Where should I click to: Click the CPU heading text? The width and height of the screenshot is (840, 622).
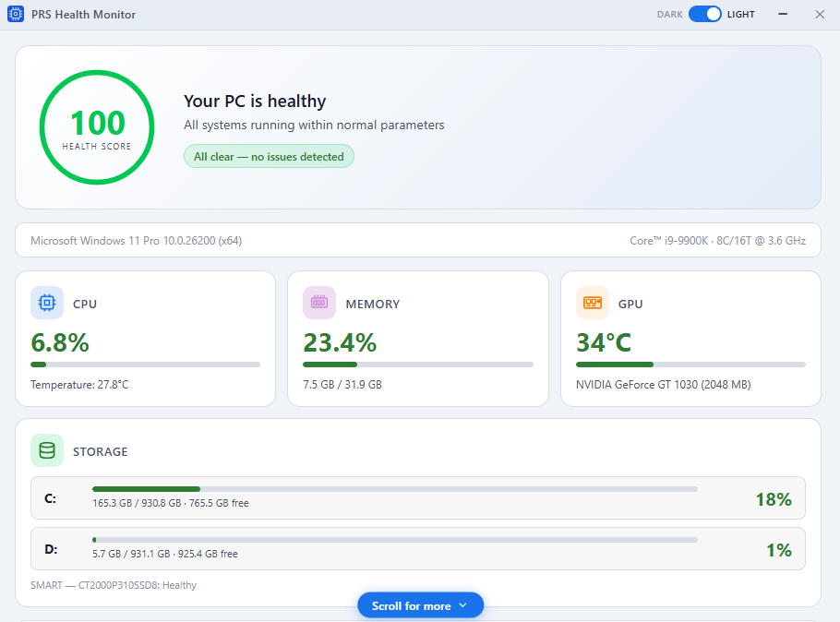tap(85, 304)
